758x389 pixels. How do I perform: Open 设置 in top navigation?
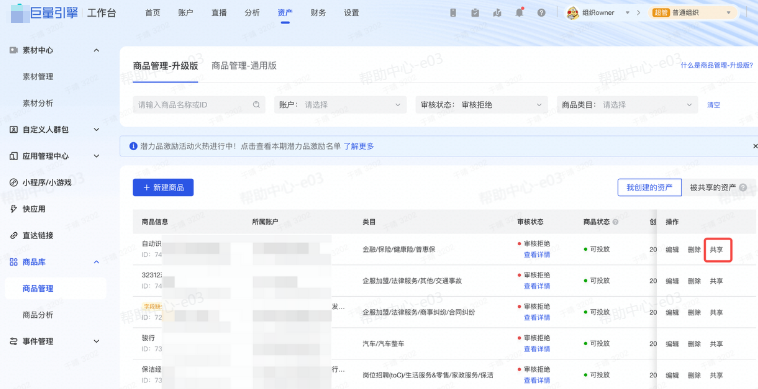click(x=351, y=13)
